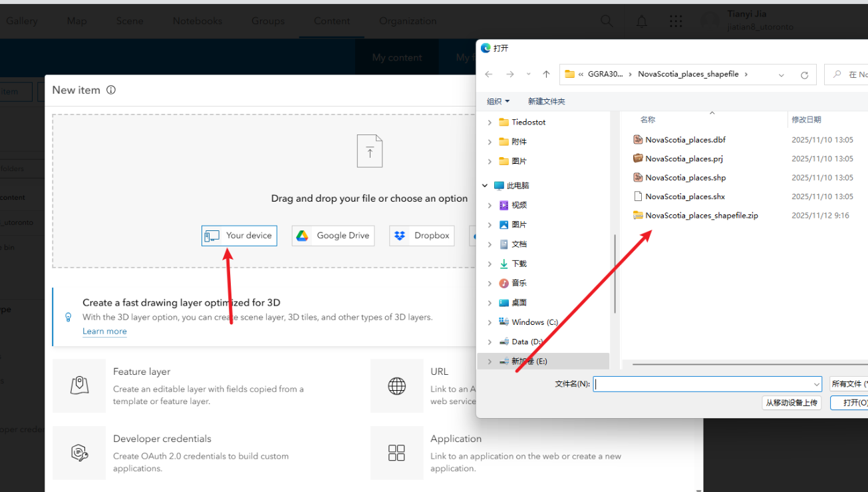
Task: Open the Notebooks tab in ArcGIS header
Action: [x=198, y=21]
